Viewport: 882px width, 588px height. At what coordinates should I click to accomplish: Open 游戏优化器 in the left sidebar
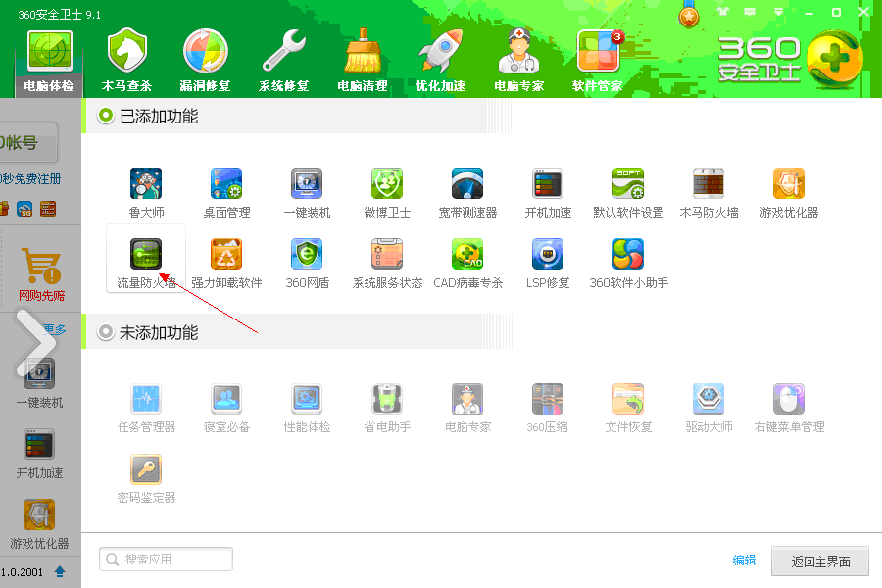(39, 525)
